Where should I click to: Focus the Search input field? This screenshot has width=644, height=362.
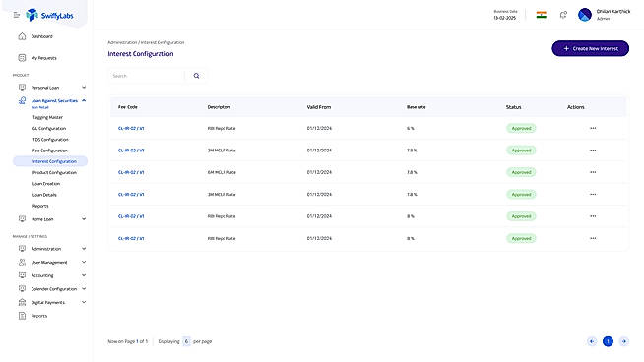[147, 76]
